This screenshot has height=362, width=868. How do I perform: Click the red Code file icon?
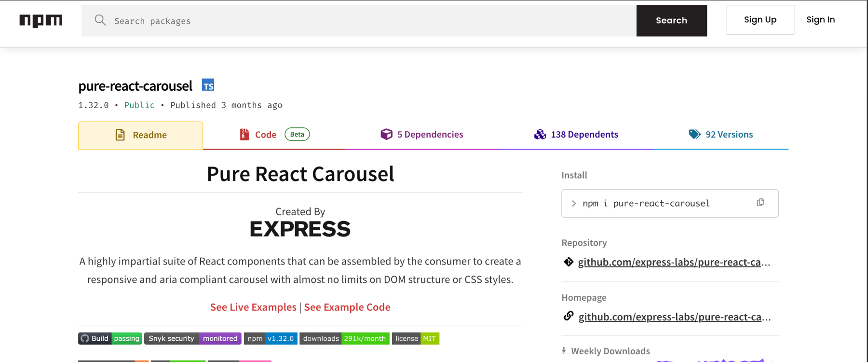click(244, 134)
